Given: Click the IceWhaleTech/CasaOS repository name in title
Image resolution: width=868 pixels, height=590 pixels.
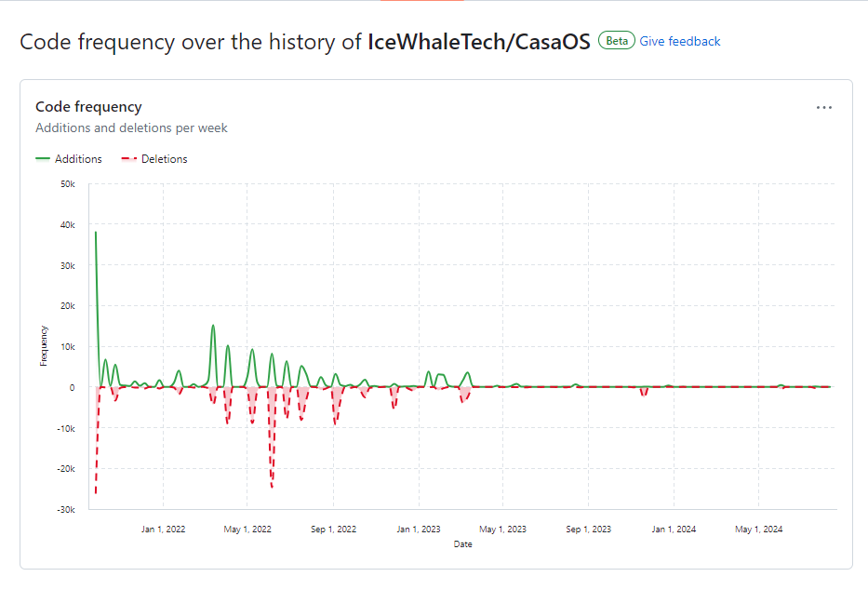Looking at the screenshot, I should click(x=479, y=42).
